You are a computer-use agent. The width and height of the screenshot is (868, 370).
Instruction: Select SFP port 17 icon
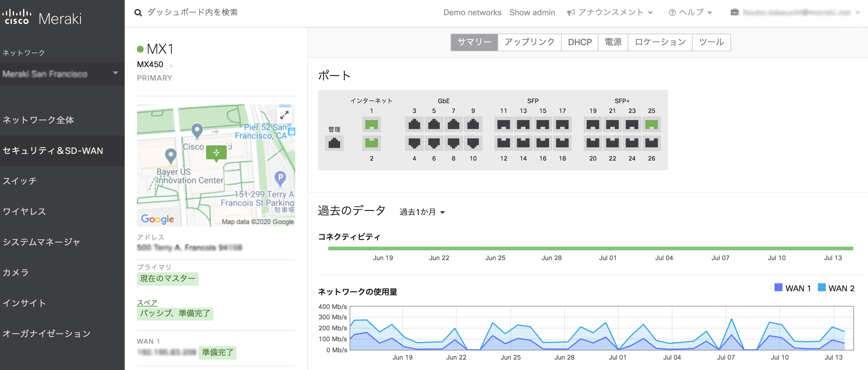(x=562, y=124)
